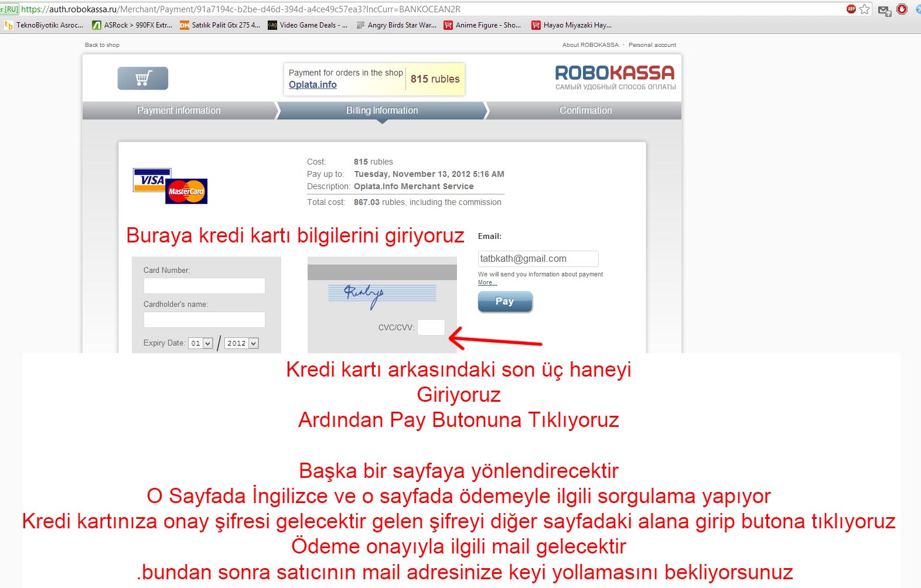
Task: Click the '815 rubles' order amount
Action: 435,79
